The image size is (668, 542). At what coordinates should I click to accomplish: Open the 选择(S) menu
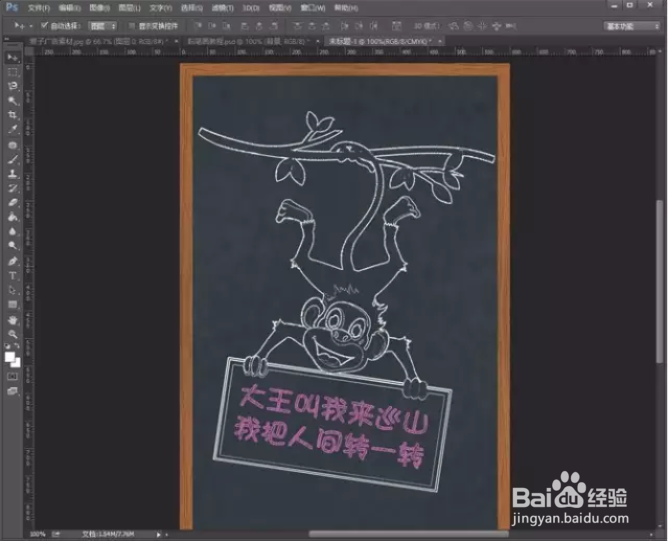tap(192, 8)
